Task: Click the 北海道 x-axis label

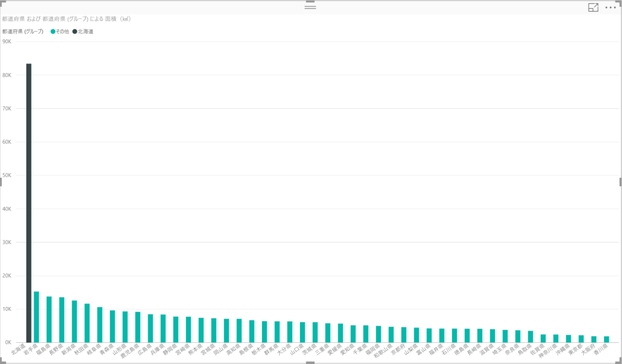Action: pyautogui.click(x=19, y=349)
